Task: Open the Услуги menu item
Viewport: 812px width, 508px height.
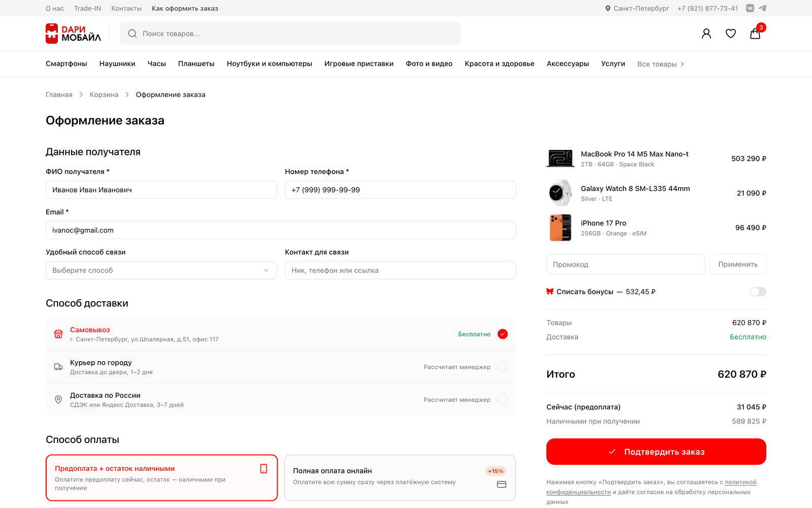Action: click(613, 64)
